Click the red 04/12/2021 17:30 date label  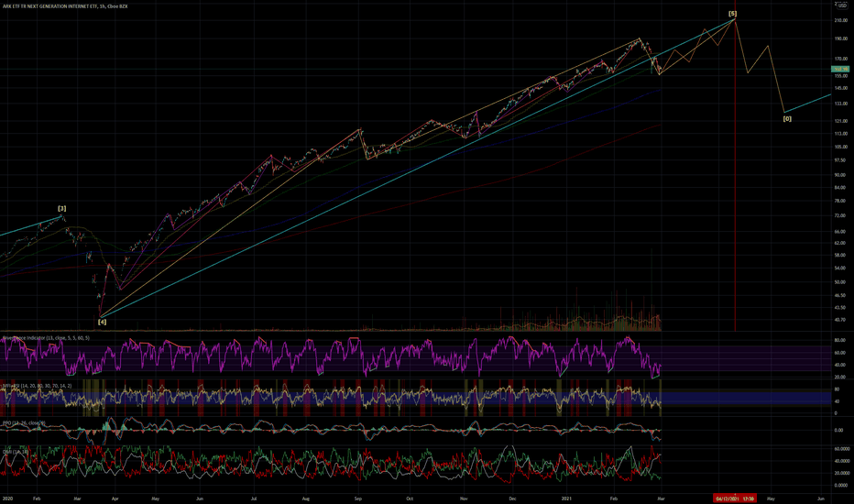(x=735, y=499)
